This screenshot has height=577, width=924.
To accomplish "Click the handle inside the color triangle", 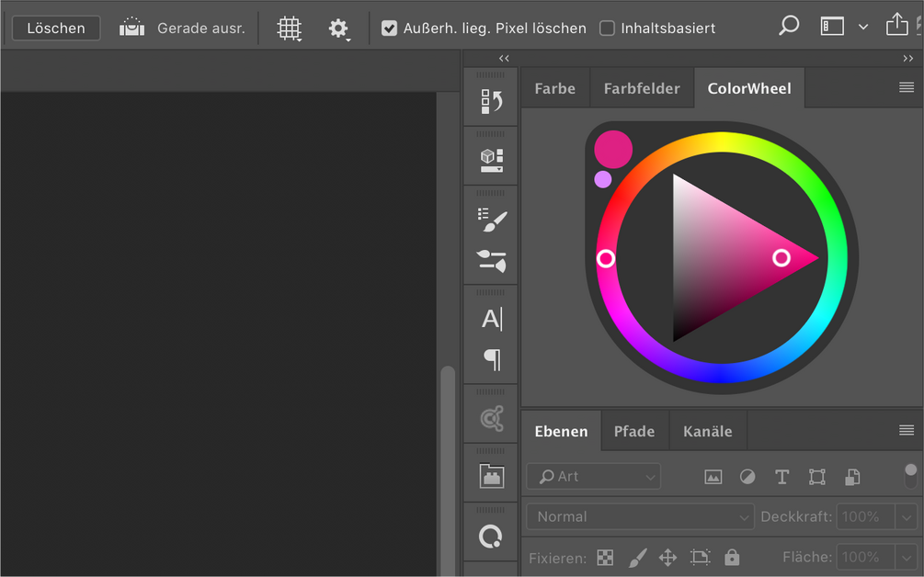I will pos(781,257).
